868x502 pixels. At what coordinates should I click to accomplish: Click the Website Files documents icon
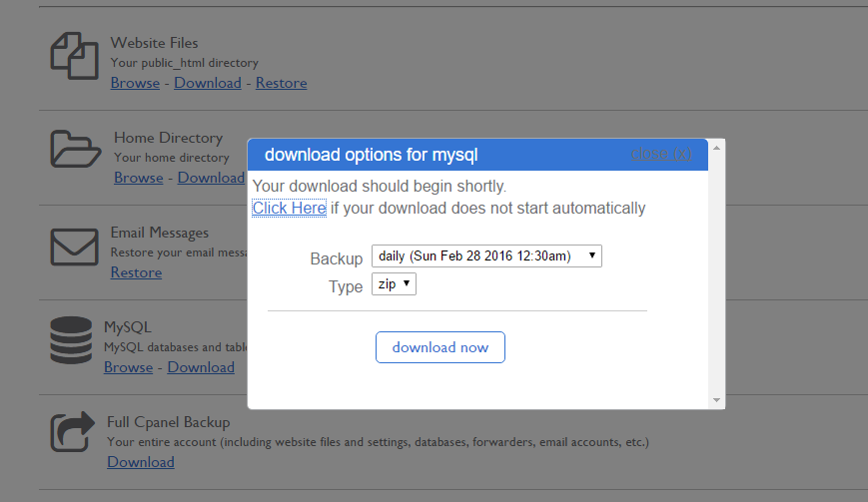[x=74, y=56]
